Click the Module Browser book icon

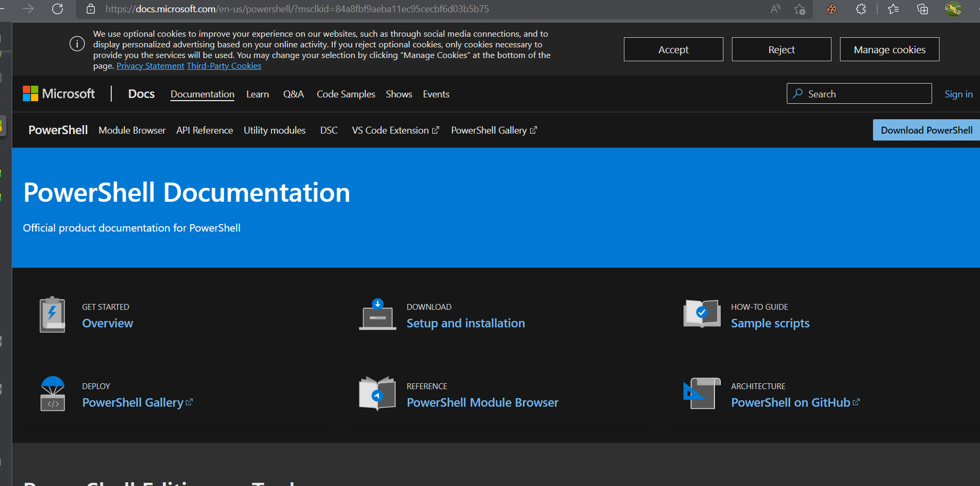click(377, 393)
